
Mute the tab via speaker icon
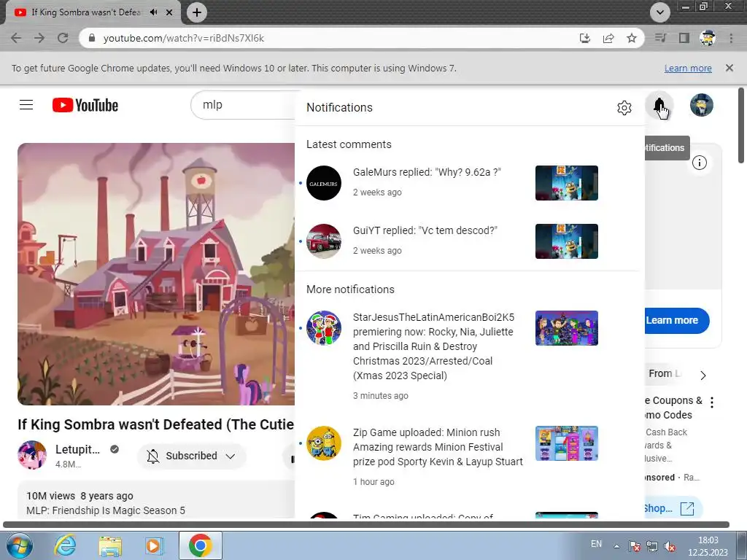click(x=153, y=12)
